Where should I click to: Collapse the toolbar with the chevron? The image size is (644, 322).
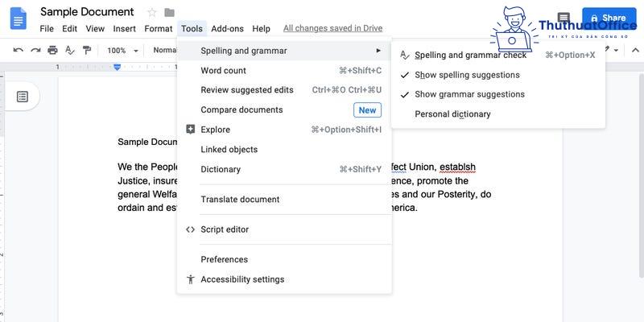(635, 50)
